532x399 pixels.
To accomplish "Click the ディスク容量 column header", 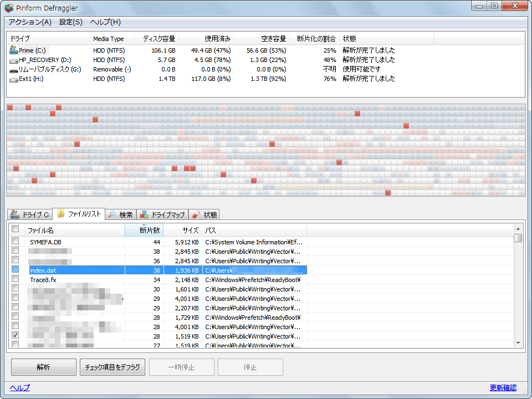I will tap(157, 39).
